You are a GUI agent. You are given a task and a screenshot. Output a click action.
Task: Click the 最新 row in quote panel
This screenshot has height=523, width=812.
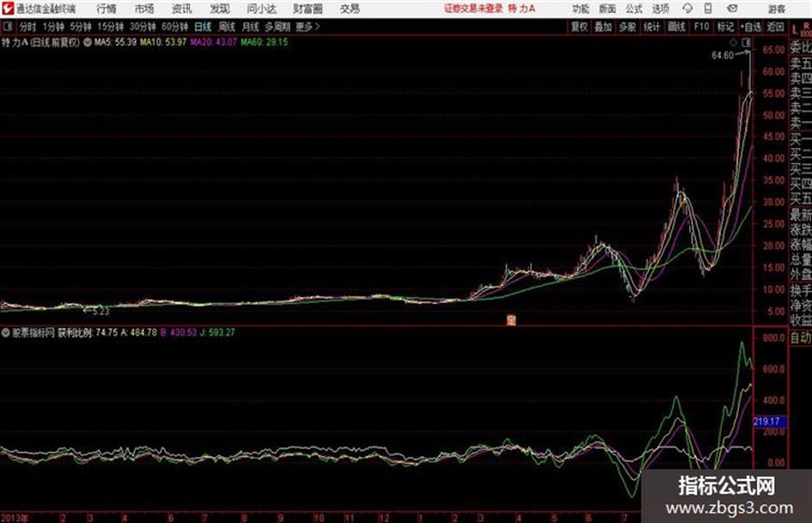pos(801,215)
